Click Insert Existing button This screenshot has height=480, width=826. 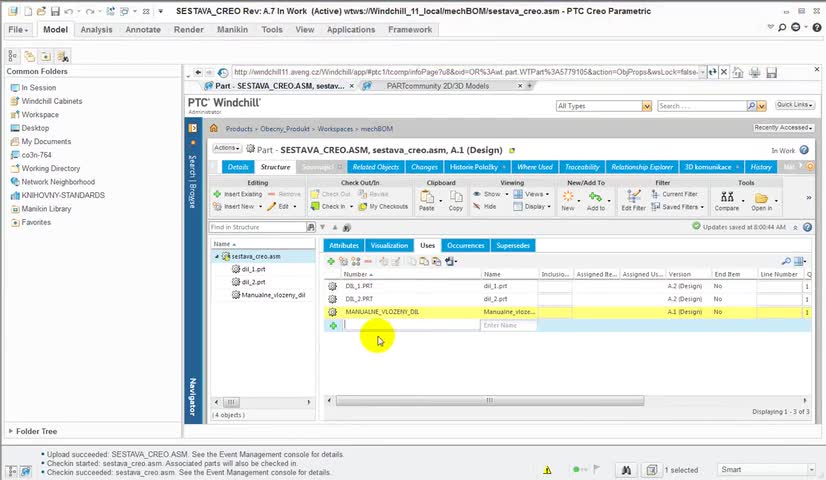(x=238, y=194)
